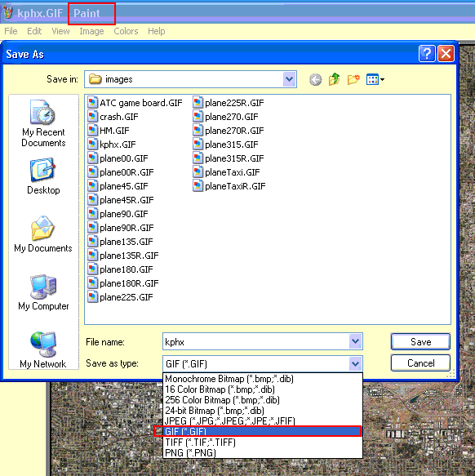Open My Network in places bar

coord(43,349)
